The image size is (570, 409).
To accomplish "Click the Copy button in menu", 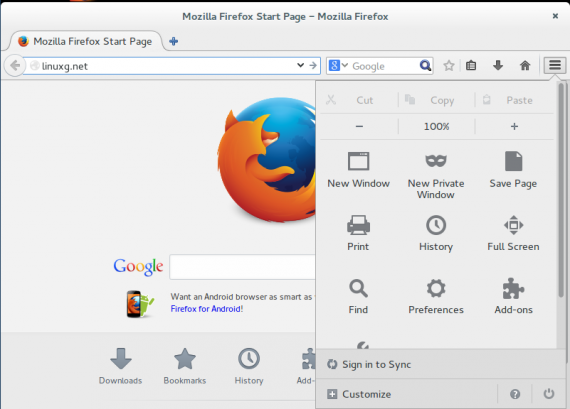I will 436,100.
